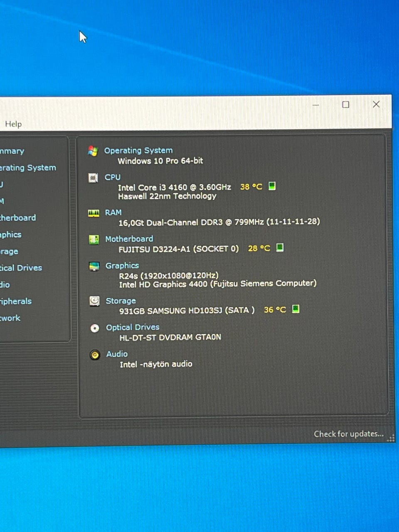The width and height of the screenshot is (399, 532).
Task: Click the Motherboard icon
Action: [x=94, y=240]
